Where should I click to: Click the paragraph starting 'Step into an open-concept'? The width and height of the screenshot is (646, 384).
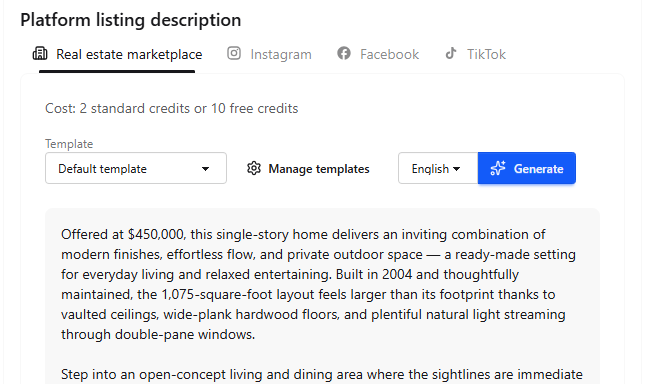point(322,375)
